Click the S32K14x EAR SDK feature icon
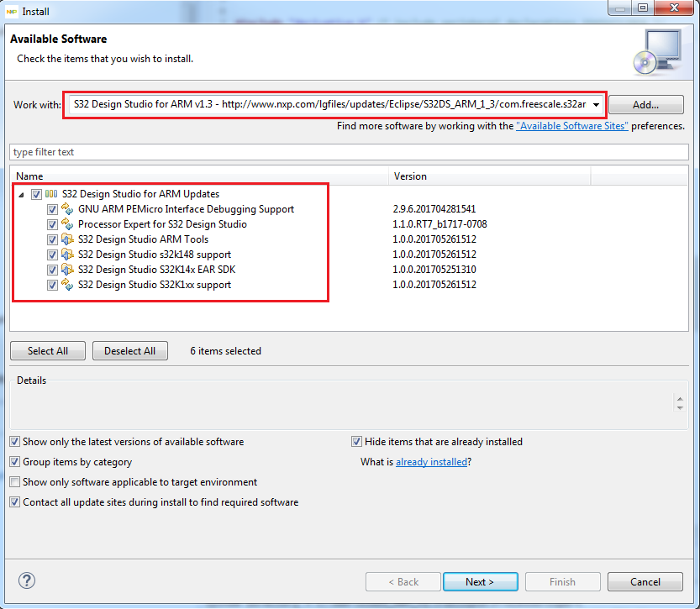Image resolution: width=700 pixels, height=609 pixels. pos(67,270)
